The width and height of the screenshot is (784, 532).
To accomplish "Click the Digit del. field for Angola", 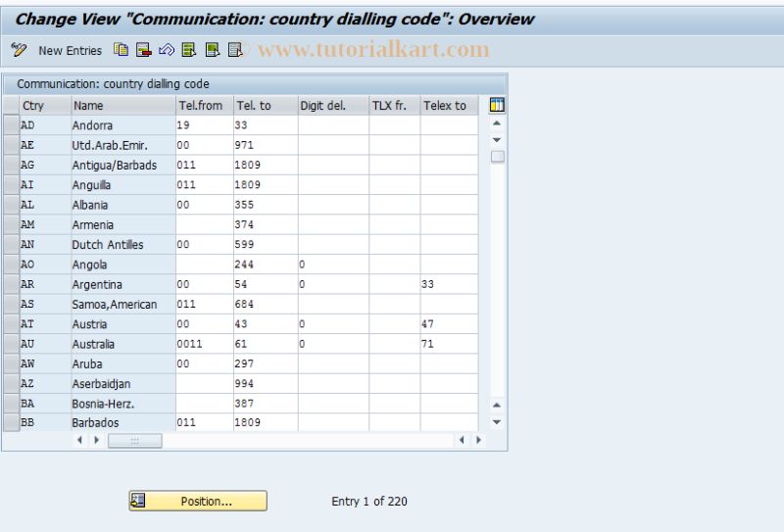I will 333,265.
